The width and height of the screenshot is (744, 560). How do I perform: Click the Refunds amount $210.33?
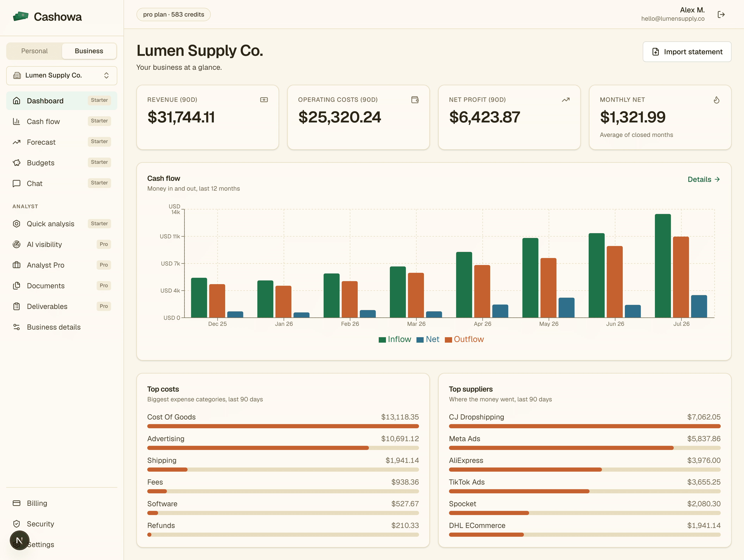pyautogui.click(x=405, y=525)
